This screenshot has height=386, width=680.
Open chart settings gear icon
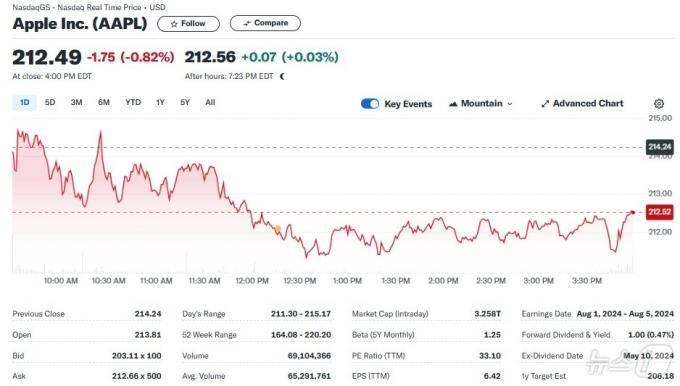pyautogui.click(x=659, y=104)
